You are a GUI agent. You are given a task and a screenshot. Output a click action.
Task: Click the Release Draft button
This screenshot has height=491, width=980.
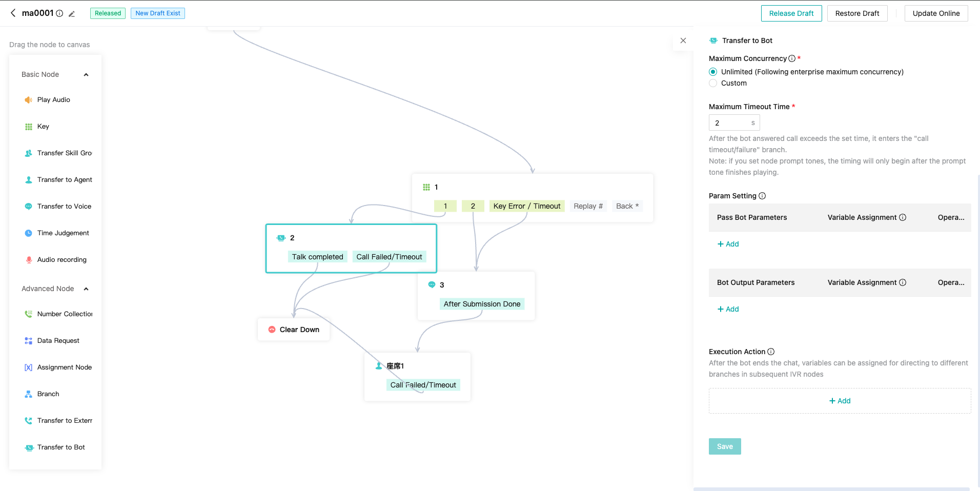(x=791, y=13)
